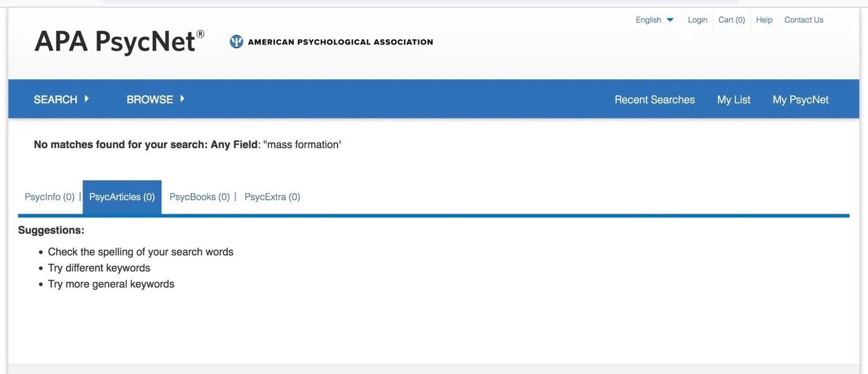Open the SEARCH menu
868x374 pixels.
[55, 100]
